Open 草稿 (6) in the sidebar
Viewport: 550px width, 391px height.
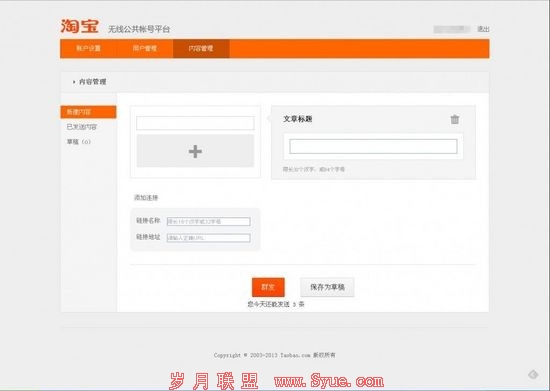(79, 142)
